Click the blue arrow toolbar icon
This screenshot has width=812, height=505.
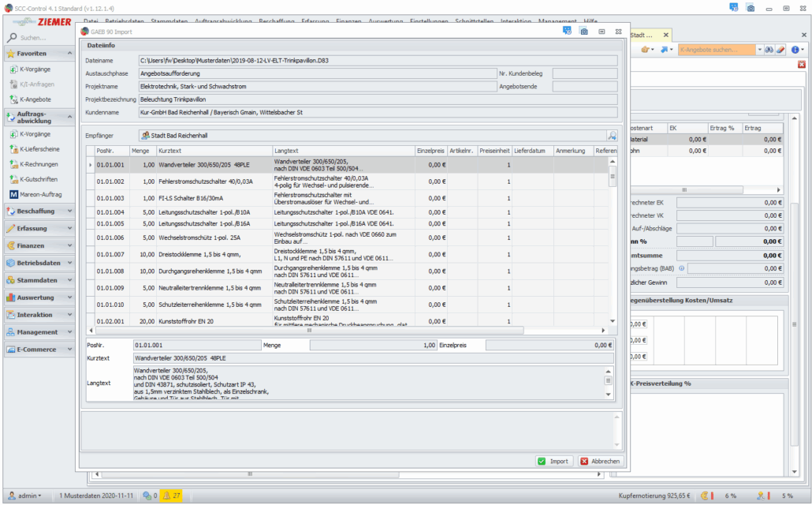pos(665,50)
